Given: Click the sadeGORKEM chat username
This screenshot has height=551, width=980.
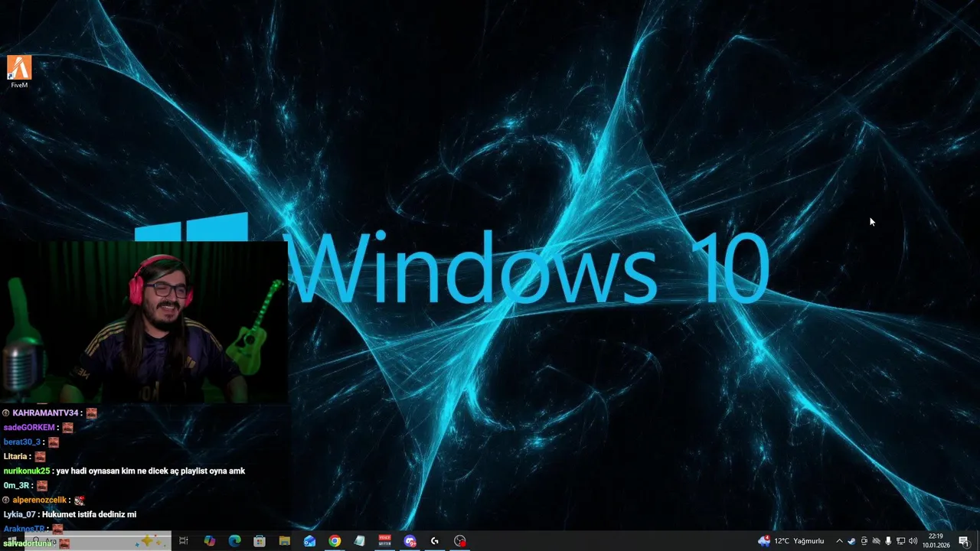Looking at the screenshot, I should pyautogui.click(x=29, y=428).
